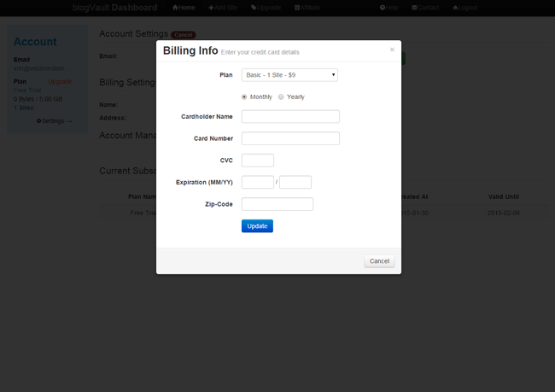Go to Home in the top navigation
This screenshot has height=392, width=555.
pos(184,8)
